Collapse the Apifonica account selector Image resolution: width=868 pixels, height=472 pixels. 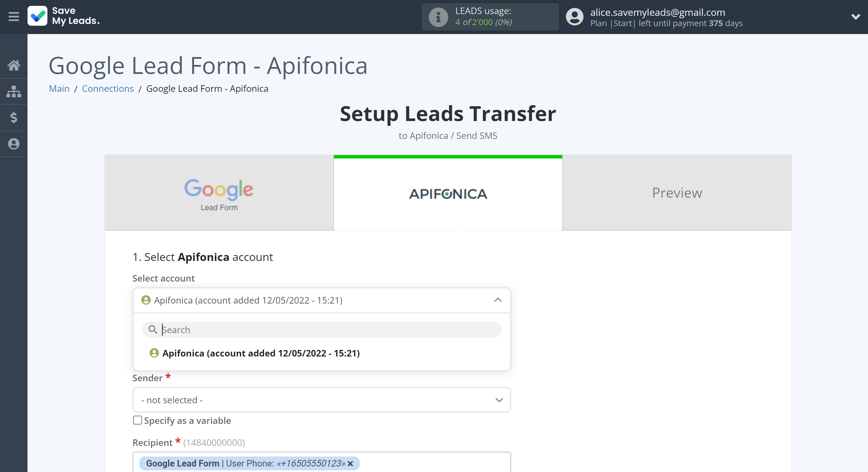(497, 300)
